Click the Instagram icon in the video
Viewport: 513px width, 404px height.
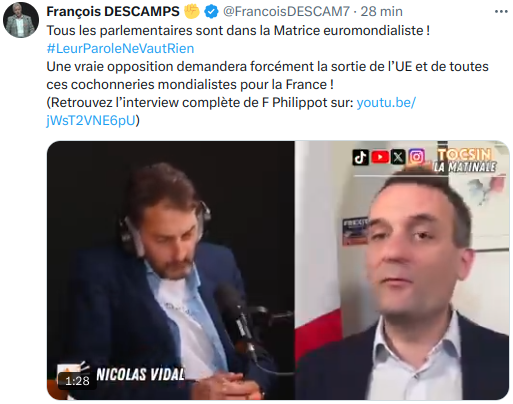click(416, 157)
